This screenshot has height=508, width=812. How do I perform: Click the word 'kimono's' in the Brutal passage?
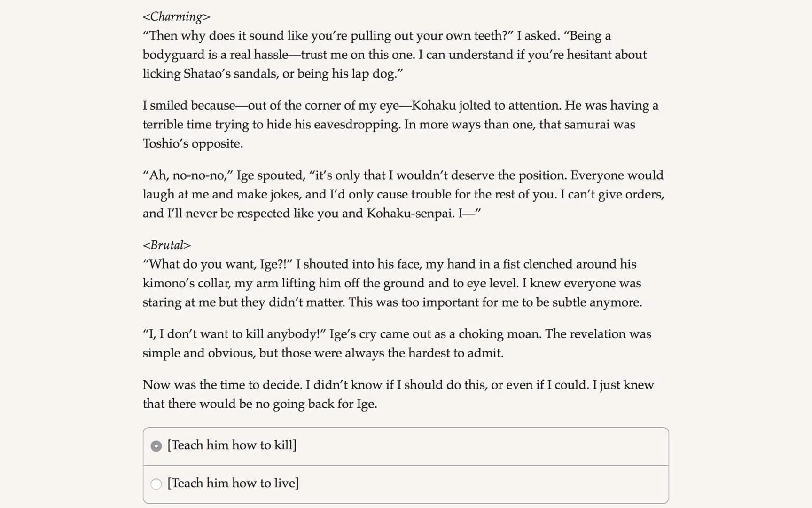[x=167, y=283]
